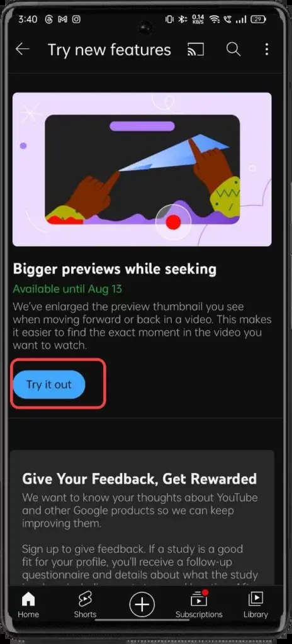Click the blue Try it out button
292x644 pixels.
click(x=49, y=385)
